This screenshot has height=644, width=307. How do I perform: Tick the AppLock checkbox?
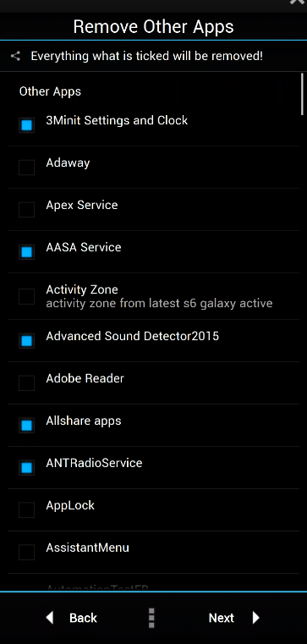[x=27, y=510]
